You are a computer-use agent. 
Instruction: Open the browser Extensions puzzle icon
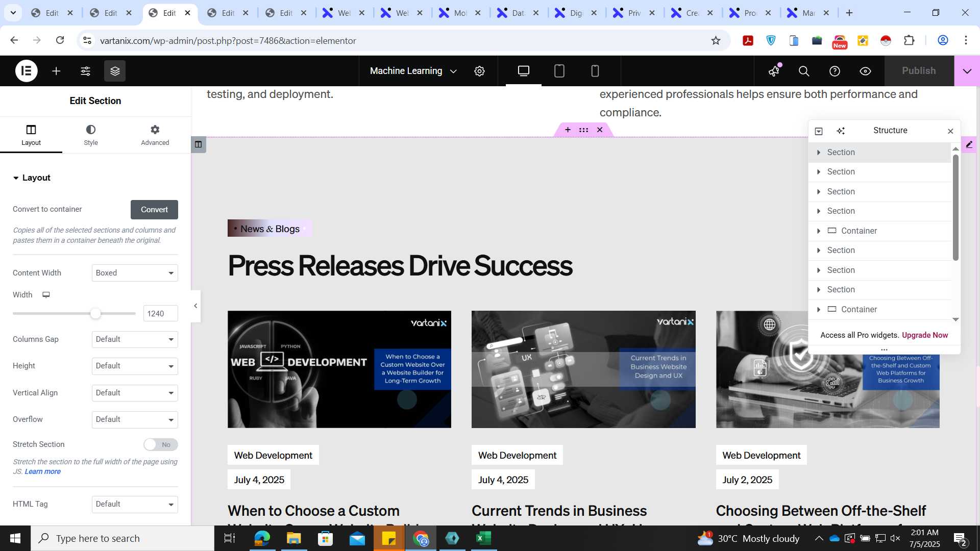pos(909,40)
